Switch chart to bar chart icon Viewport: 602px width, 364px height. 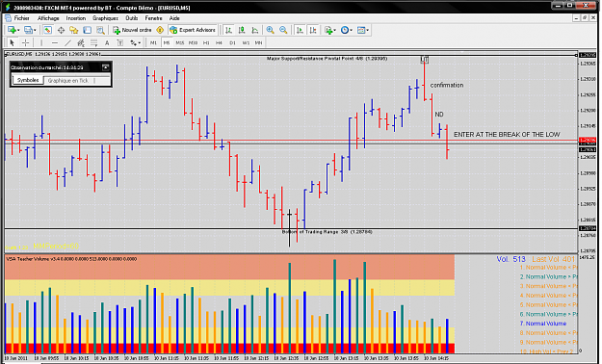click(229, 30)
